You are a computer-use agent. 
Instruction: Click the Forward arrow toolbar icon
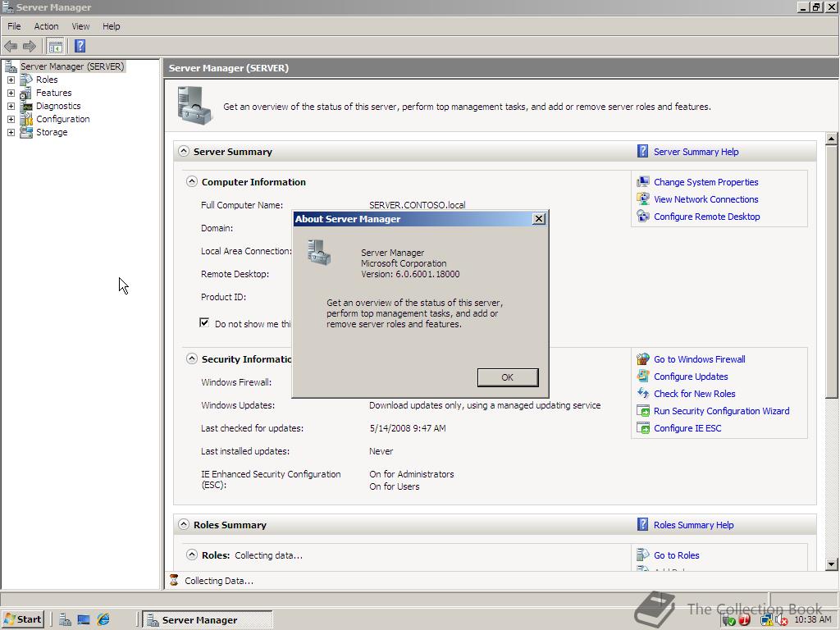[x=30, y=47]
